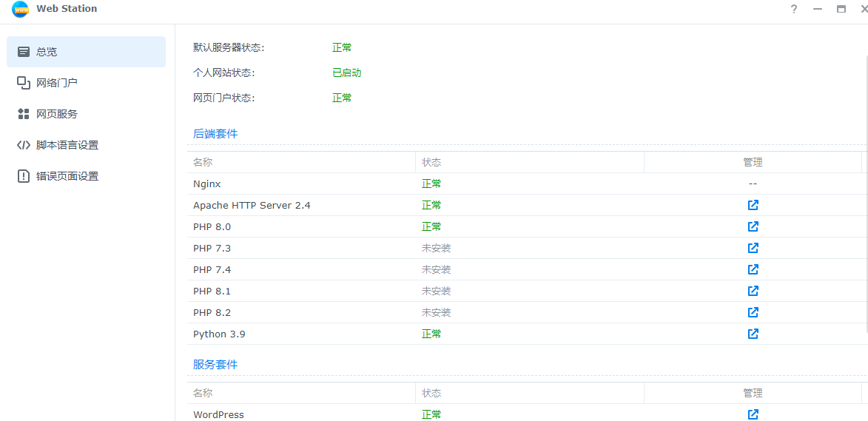
Task: Open the Apache HTTP Server 2.4 management link icon
Action: pyautogui.click(x=753, y=205)
